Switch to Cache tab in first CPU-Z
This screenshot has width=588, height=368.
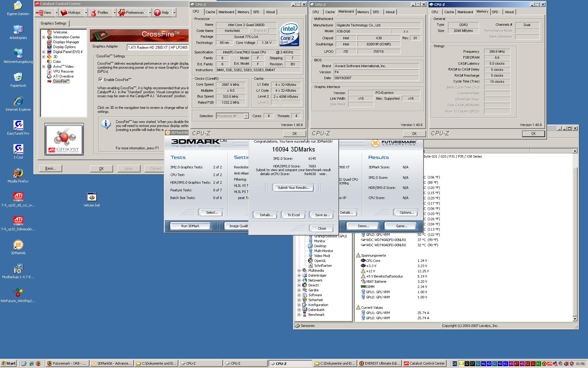tap(210, 12)
